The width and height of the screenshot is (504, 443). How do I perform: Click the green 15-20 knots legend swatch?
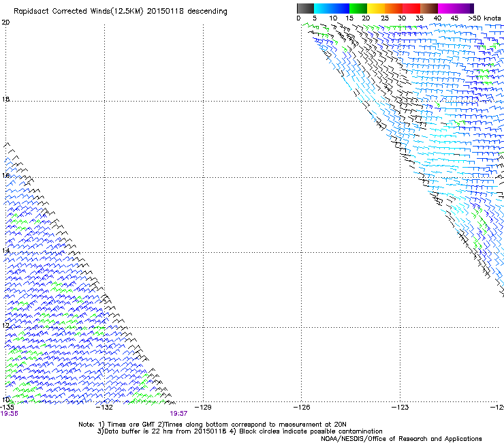click(x=358, y=8)
